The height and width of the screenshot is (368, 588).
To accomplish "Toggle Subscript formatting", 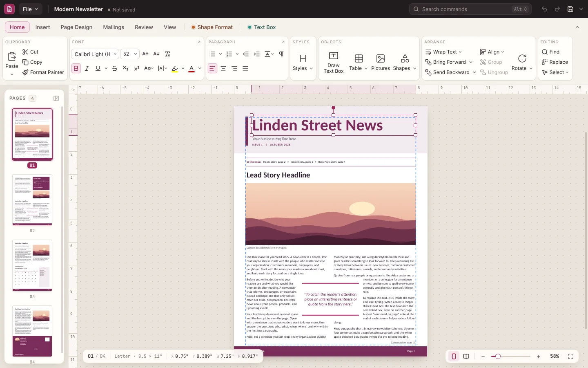I will (x=126, y=68).
